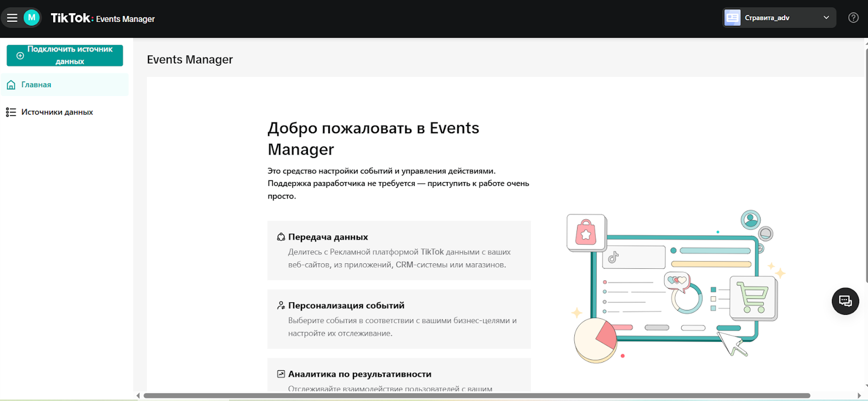The image size is (868, 401).
Task: Open the chat support floating button
Action: tap(845, 301)
